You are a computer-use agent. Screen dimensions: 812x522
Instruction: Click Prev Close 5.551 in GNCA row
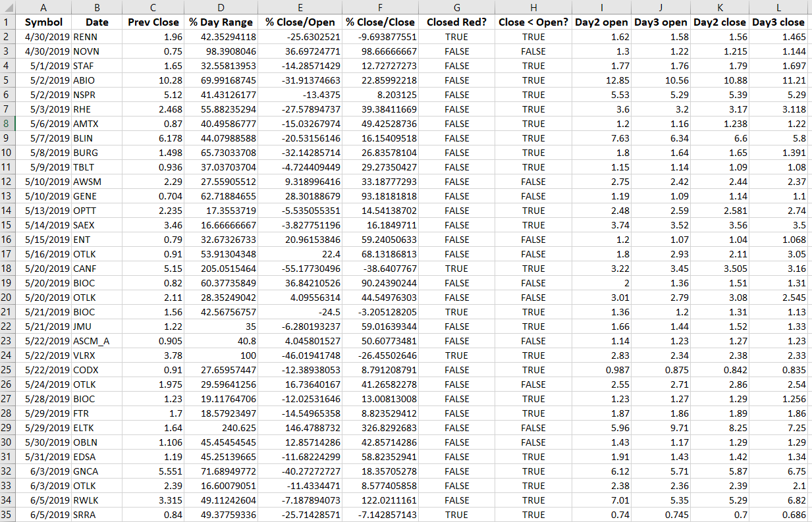click(x=153, y=471)
